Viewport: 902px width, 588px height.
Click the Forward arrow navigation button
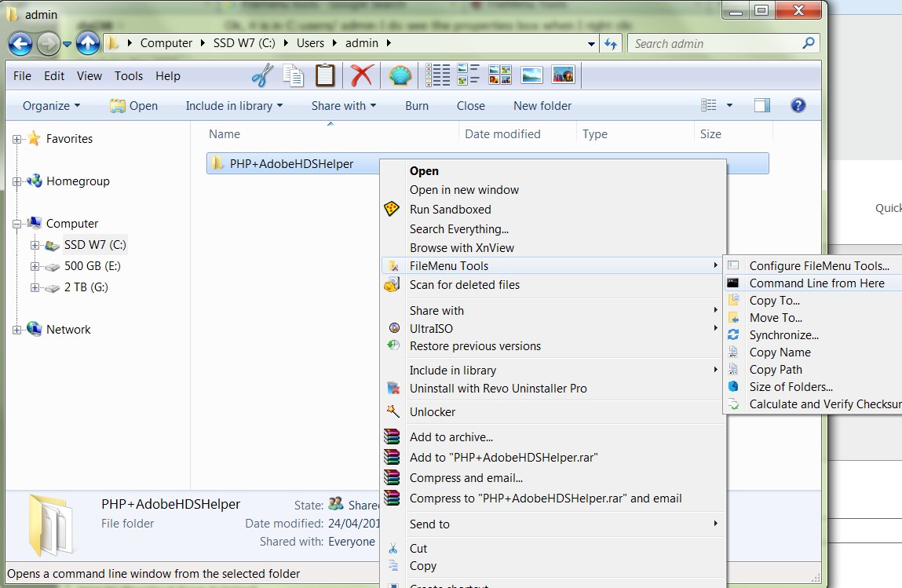[48, 44]
